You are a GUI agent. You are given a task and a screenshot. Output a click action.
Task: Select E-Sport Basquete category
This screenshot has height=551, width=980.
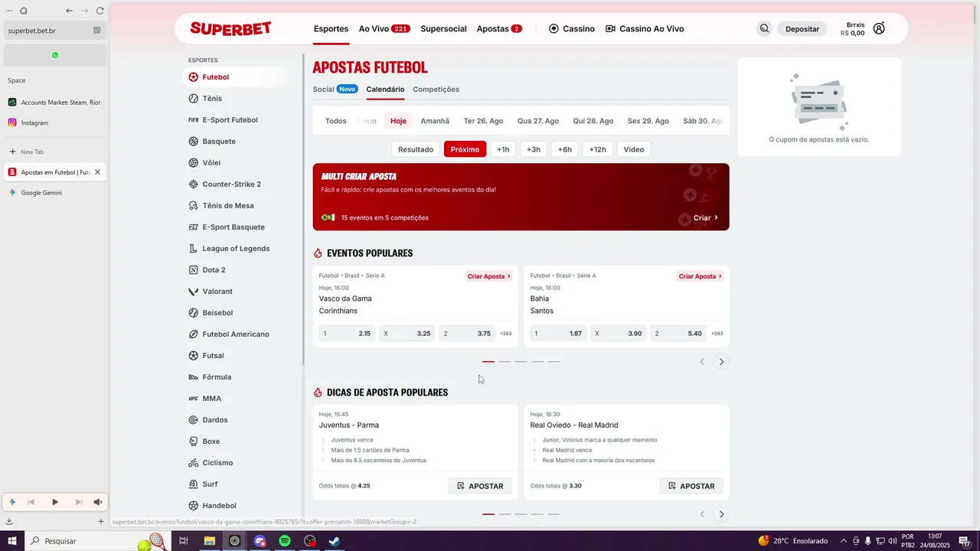(x=226, y=227)
